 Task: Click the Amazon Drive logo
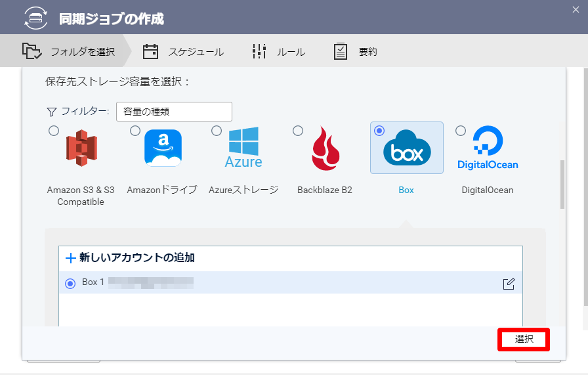pyautogui.click(x=163, y=148)
